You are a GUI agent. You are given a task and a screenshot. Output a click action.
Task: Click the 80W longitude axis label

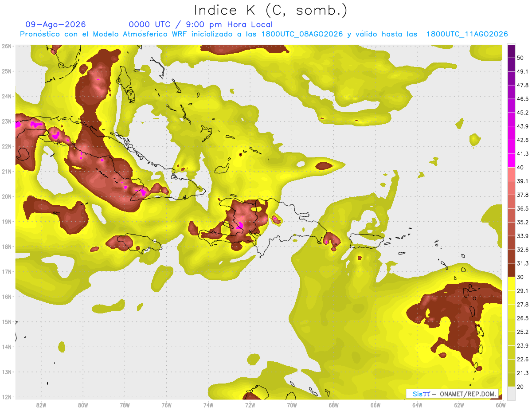[x=83, y=405]
